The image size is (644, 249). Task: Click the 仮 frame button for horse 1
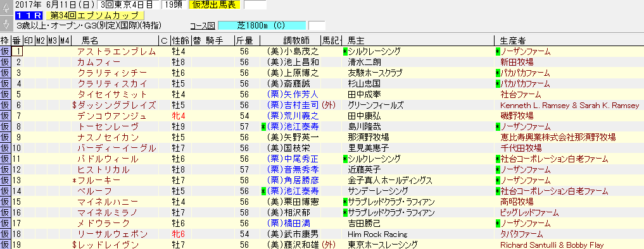pyautogui.click(x=5, y=51)
